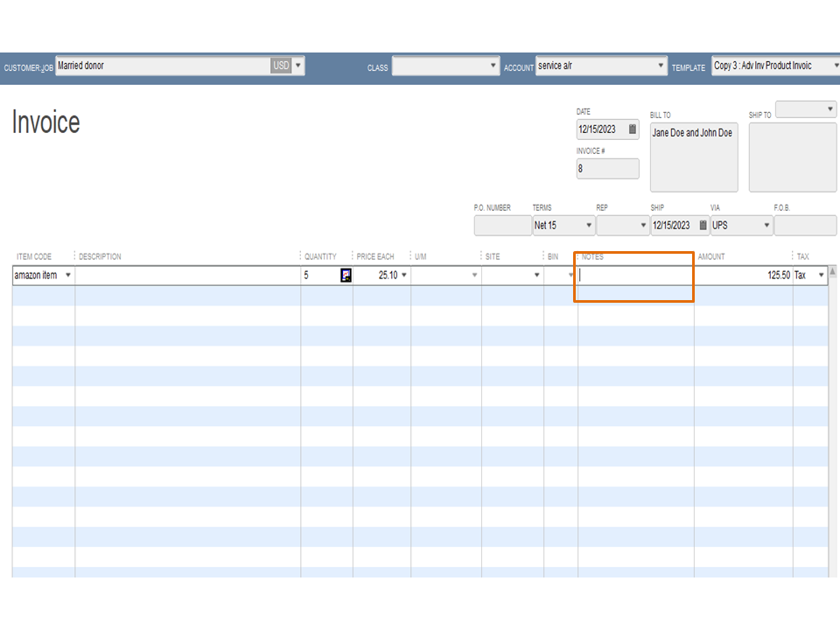Click the Site column header
Screen dimensions: 840x630
click(x=493, y=256)
